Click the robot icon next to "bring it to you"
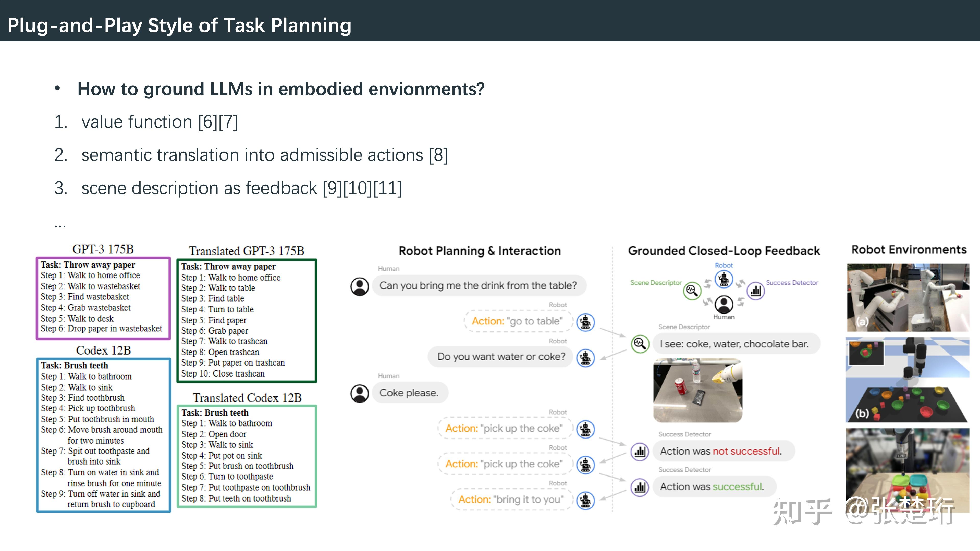Viewport: 980px width, 551px height. pos(585,500)
